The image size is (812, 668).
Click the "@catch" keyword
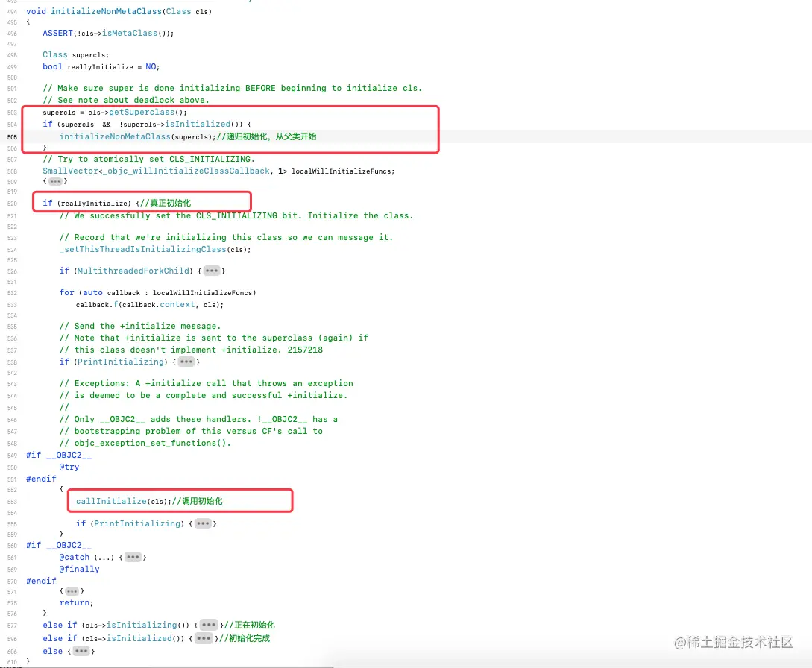click(75, 557)
